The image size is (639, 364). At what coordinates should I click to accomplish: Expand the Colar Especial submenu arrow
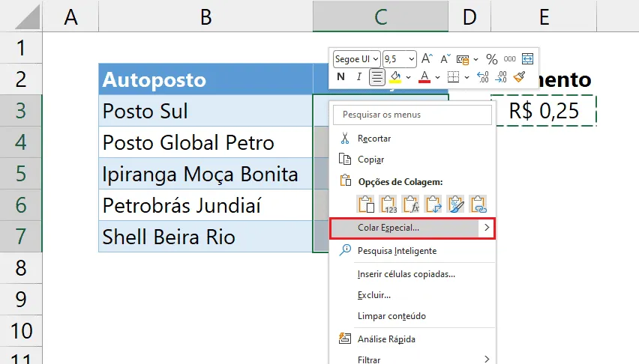coord(487,228)
